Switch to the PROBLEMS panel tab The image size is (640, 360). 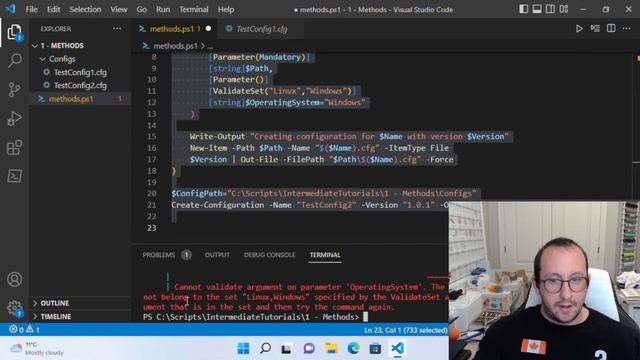159,255
